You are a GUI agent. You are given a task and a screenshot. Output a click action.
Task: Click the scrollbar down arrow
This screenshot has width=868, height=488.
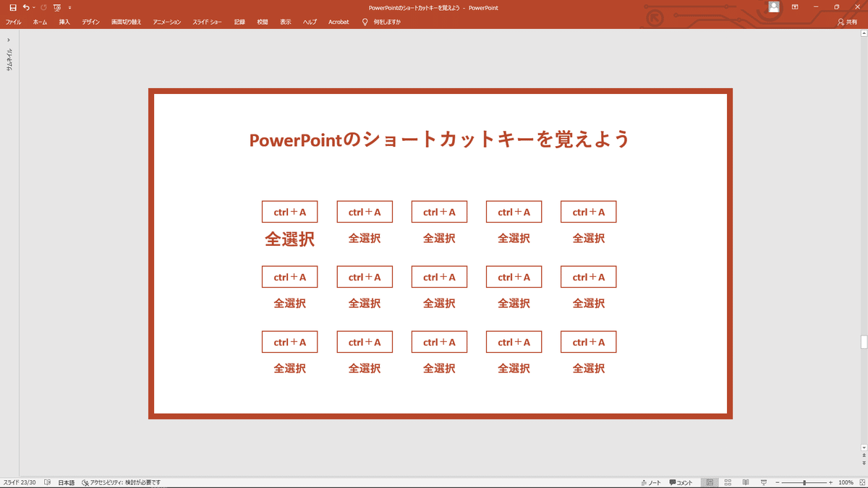coord(864,448)
